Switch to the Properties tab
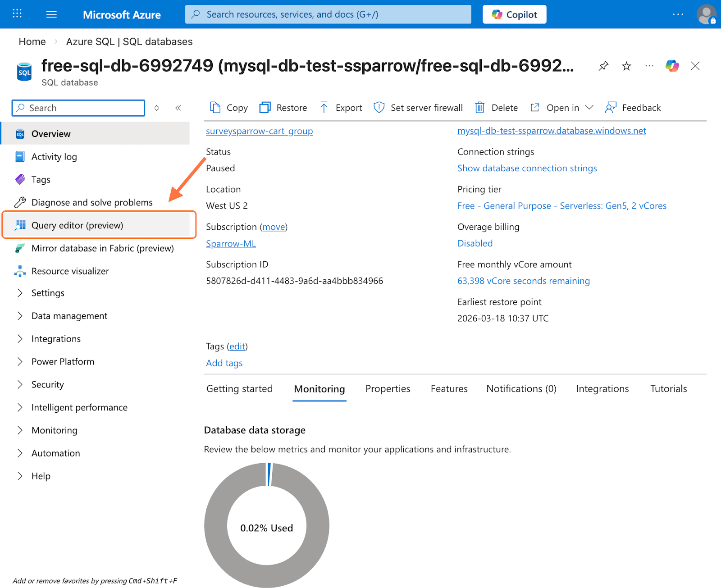 point(388,389)
